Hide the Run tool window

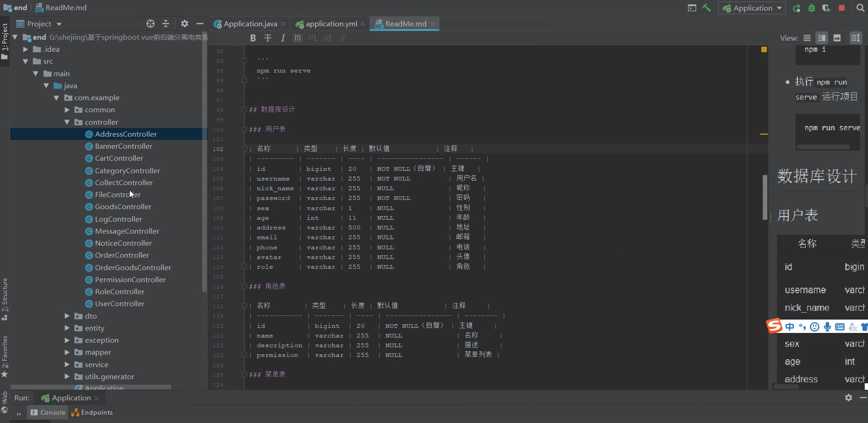point(863,398)
